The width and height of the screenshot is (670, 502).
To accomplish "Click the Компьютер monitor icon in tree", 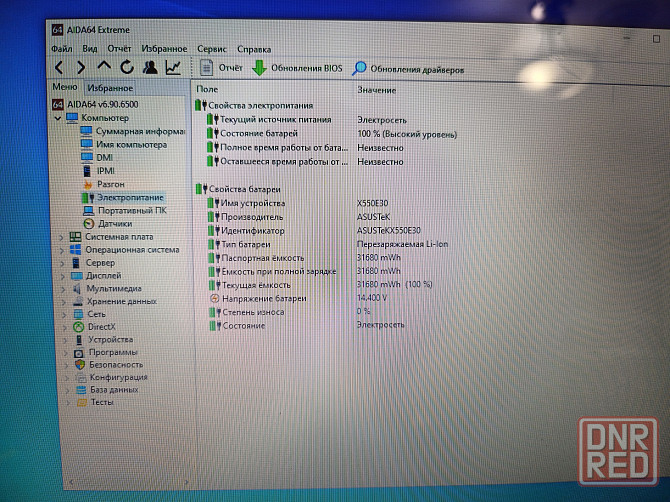I will 72,118.
